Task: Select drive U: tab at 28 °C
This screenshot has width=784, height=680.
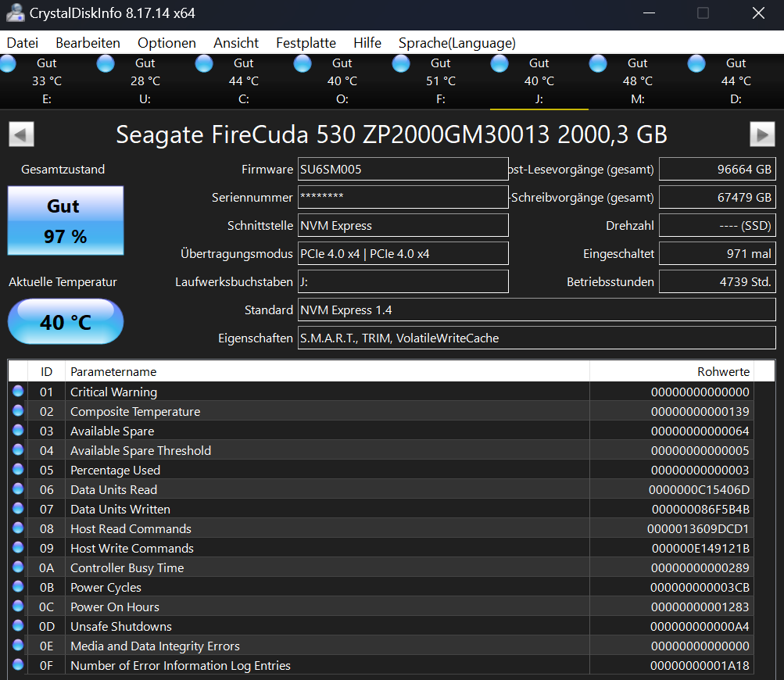Action: (145, 81)
